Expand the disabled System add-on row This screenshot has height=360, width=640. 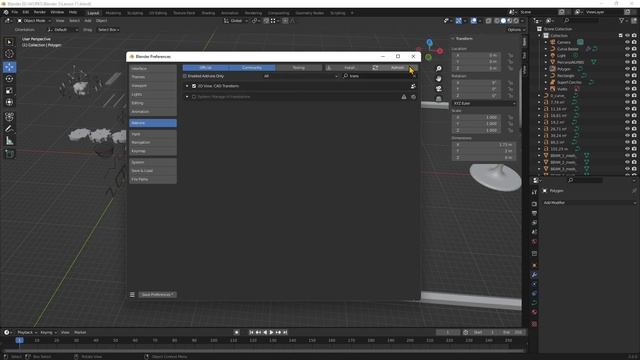click(x=187, y=97)
